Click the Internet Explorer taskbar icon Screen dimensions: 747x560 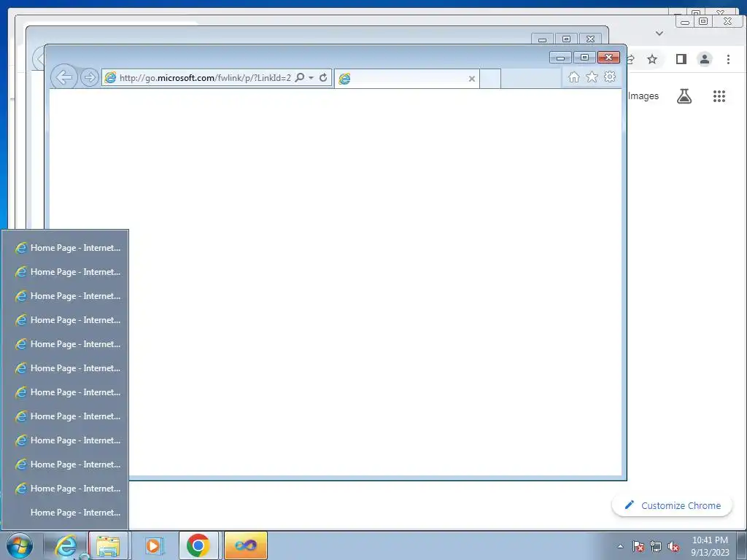point(66,545)
